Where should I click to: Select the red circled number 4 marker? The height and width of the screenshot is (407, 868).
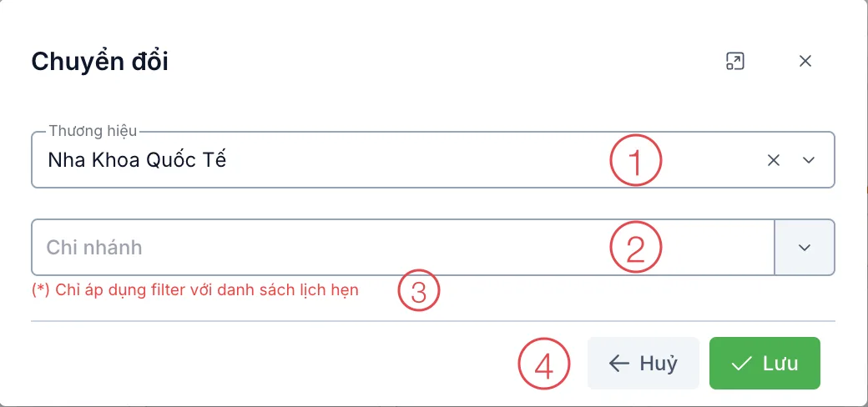pyautogui.click(x=543, y=364)
